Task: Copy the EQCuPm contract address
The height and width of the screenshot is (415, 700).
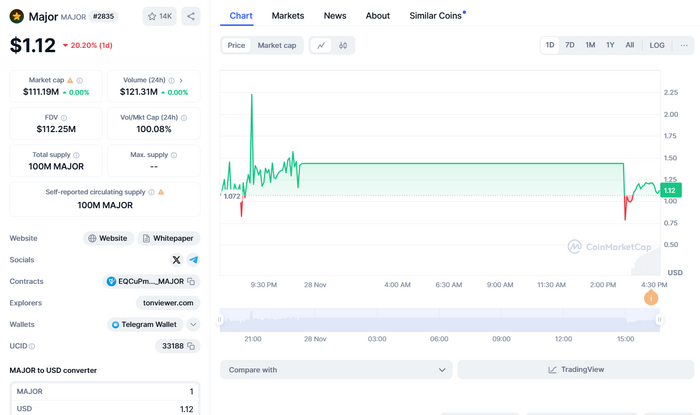Action: [192, 281]
